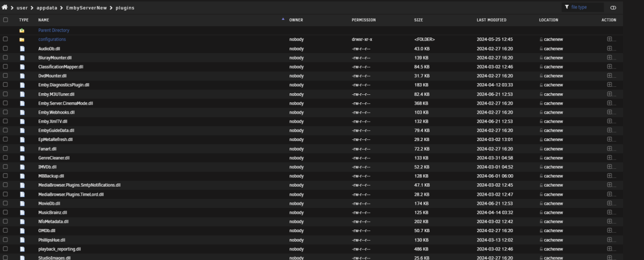Image resolution: width=644 pixels, height=260 pixels.
Task: Click the lock icon in IMVDb.dll row
Action: 541,167
